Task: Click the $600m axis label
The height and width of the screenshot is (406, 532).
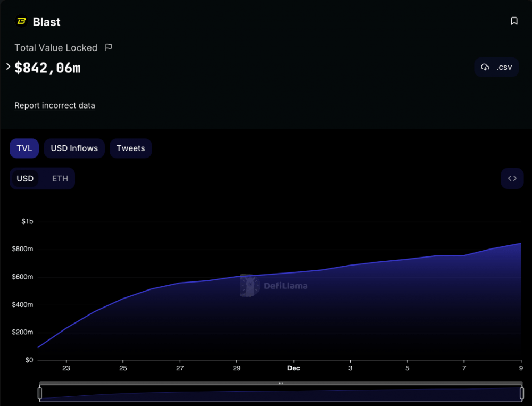Action: coord(22,277)
